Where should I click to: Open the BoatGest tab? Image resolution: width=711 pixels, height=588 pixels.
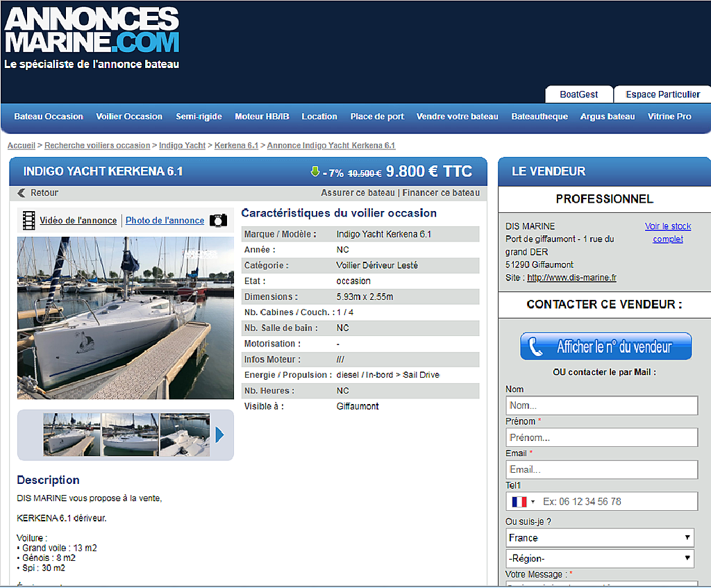[x=578, y=94]
